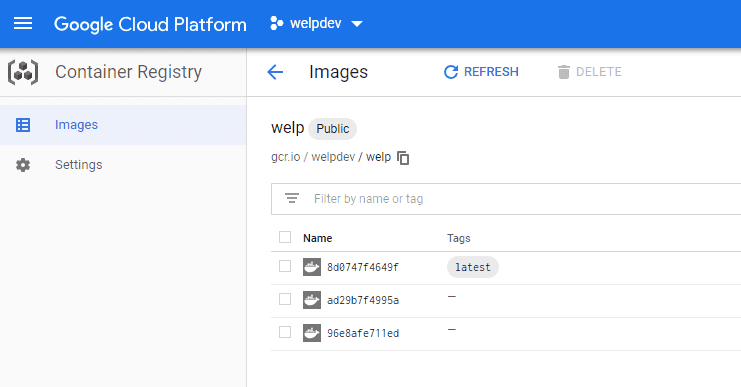Click the Settings gear icon in sidebar
Image resolution: width=741 pixels, height=387 pixels.
pos(23,164)
